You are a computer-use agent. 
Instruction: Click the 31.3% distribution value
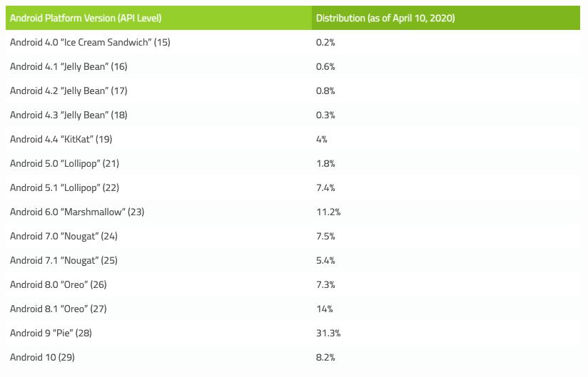tap(328, 333)
